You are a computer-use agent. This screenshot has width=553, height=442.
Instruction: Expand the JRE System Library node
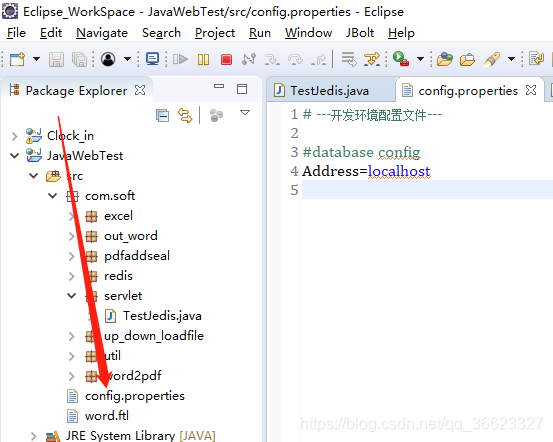click(x=34, y=436)
